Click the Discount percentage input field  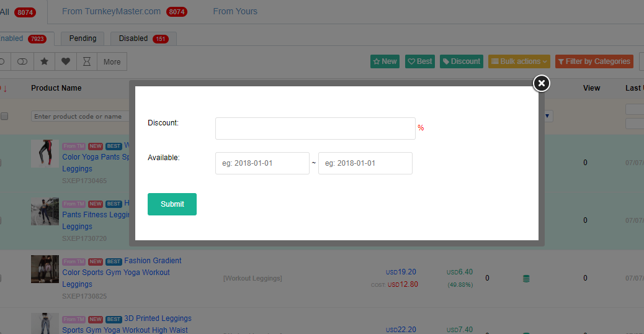tap(315, 129)
